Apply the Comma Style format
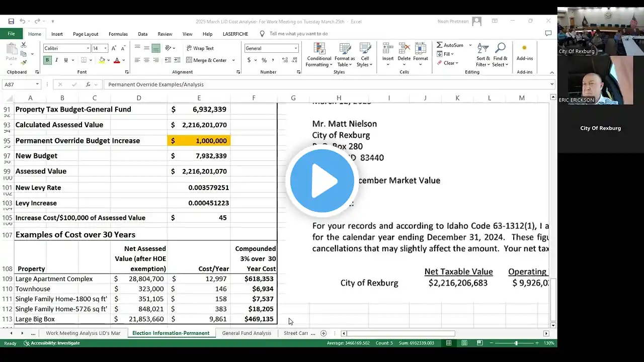644x362 pixels. (273, 60)
